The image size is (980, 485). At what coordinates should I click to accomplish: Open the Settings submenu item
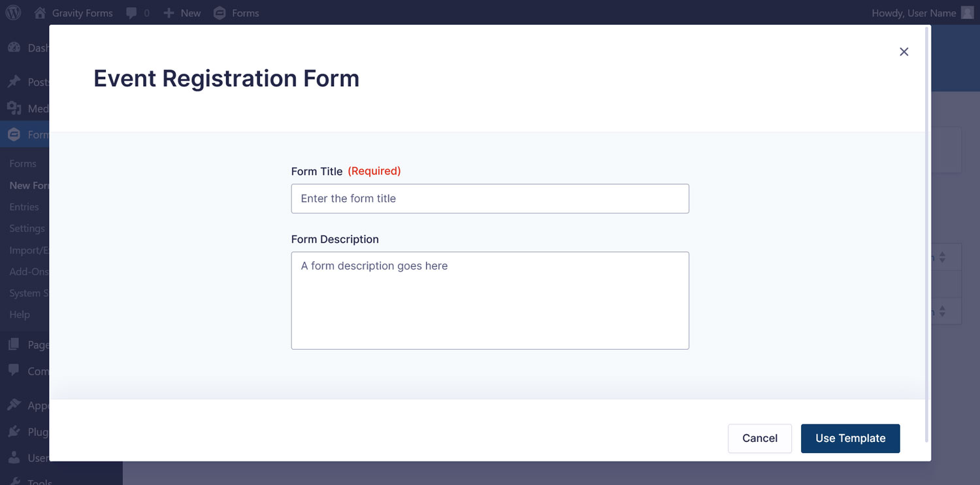(27, 228)
